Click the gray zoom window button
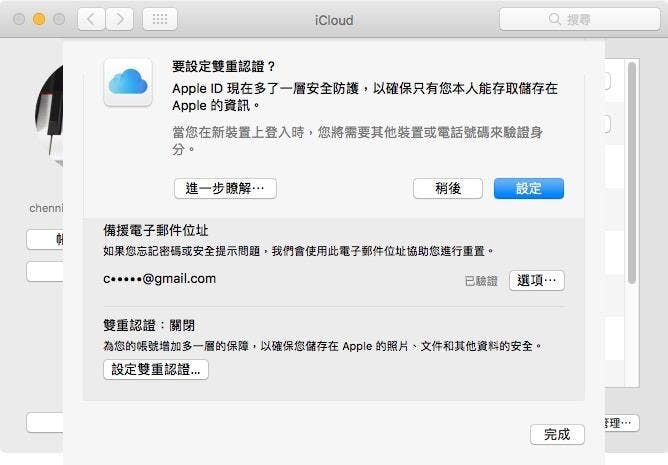This screenshot has width=668, height=465. click(x=59, y=19)
